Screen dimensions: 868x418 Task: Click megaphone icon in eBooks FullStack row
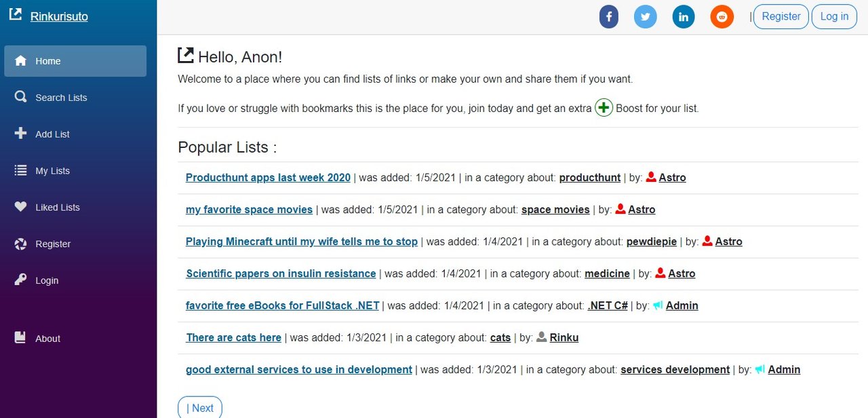point(658,305)
